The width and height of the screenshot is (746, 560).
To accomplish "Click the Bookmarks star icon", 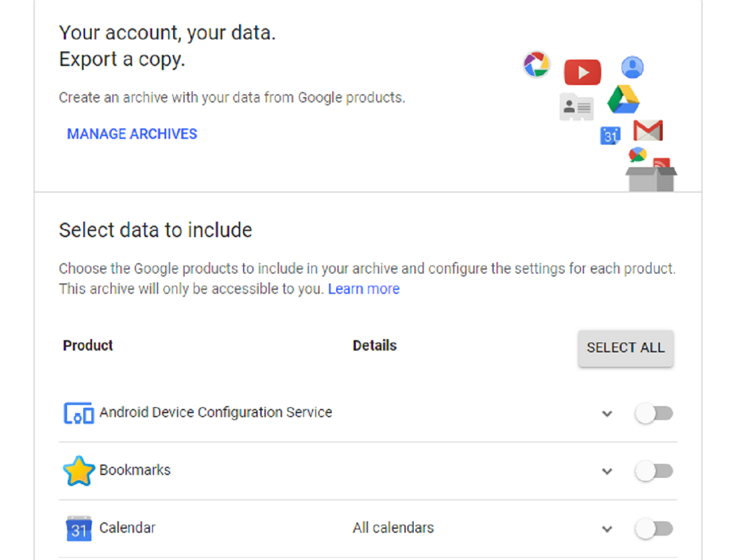I will [x=79, y=471].
